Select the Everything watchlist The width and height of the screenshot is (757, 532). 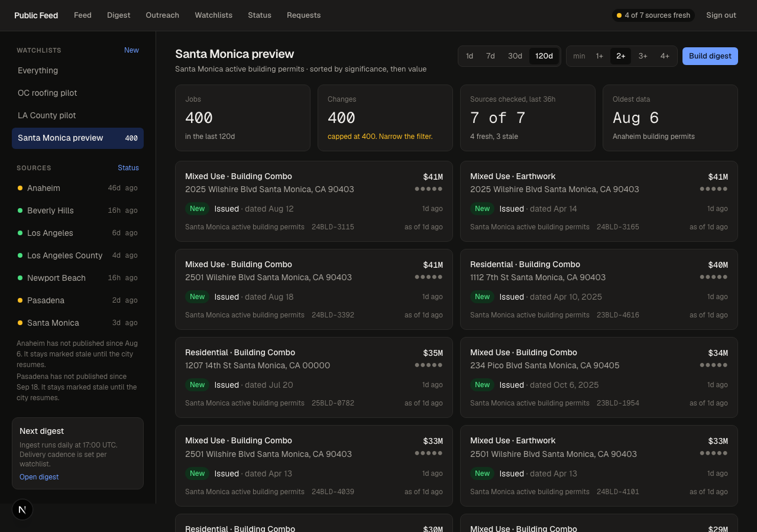click(x=77, y=70)
